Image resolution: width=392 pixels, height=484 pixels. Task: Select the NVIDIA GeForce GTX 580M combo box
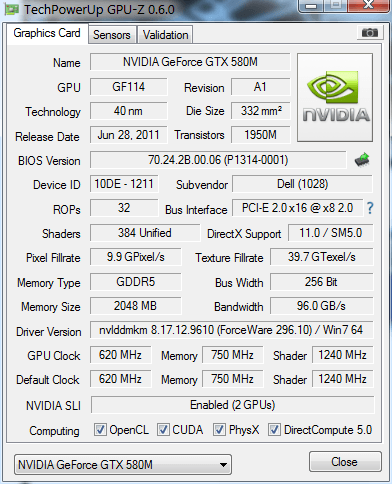click(123, 465)
